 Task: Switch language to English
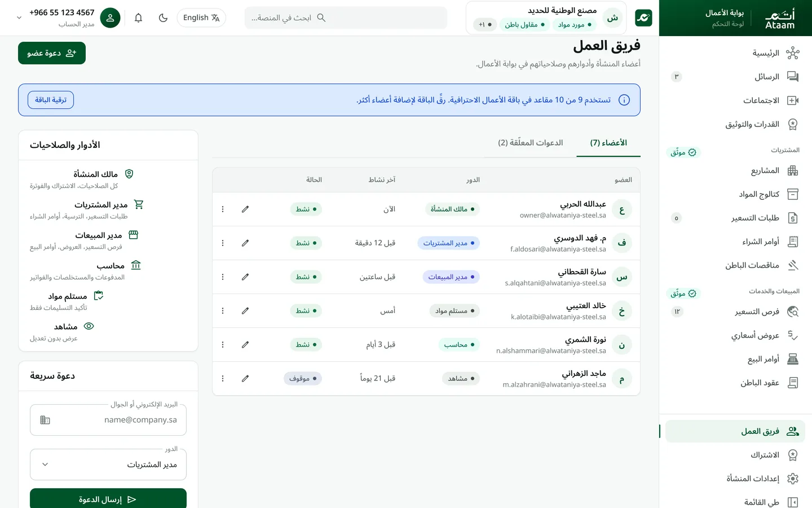click(201, 17)
